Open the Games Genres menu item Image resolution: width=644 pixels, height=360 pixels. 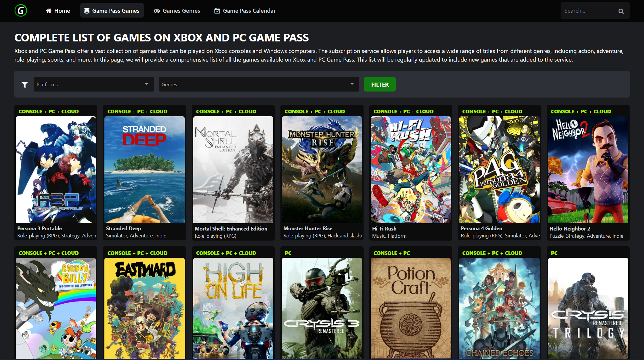177,11
